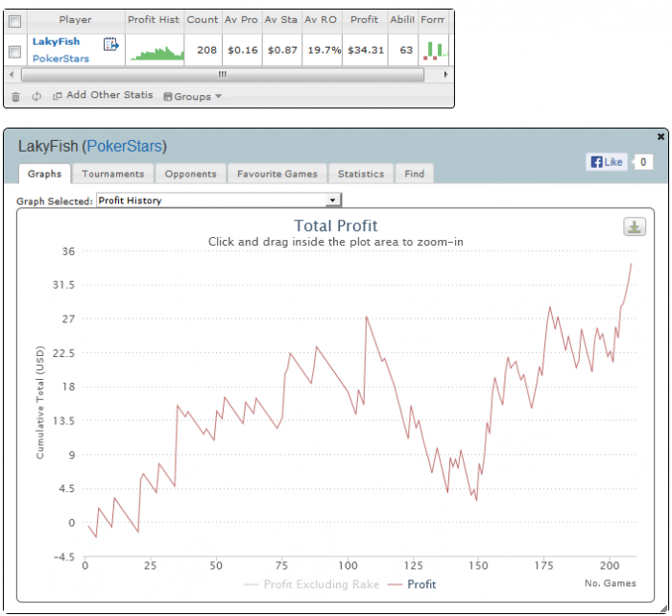
Task: Open PokerStars link in the panel title
Action: pos(125,146)
